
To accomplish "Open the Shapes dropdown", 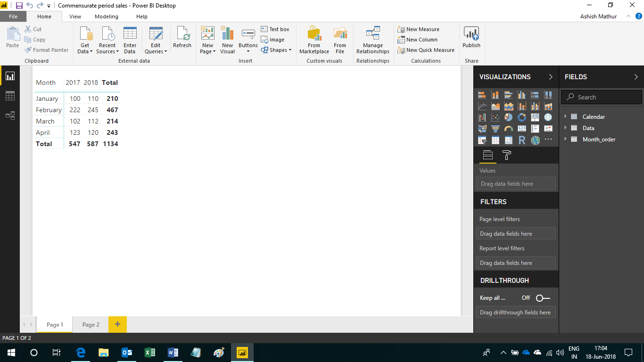I will (276, 50).
